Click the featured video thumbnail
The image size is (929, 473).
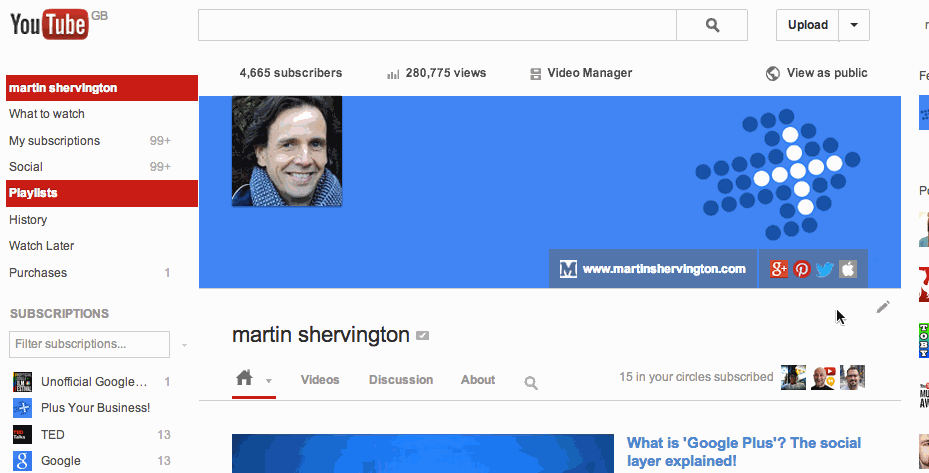click(423, 453)
